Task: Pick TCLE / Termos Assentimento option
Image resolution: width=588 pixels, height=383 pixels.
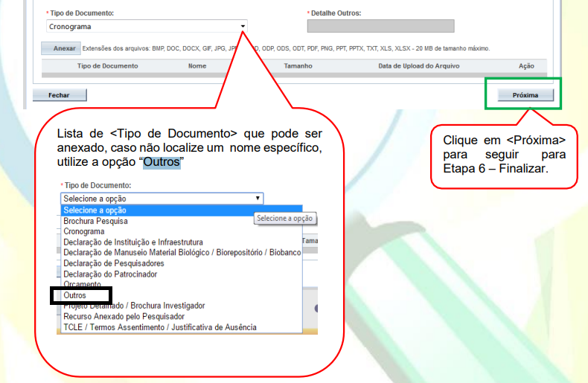Action: coord(159,327)
